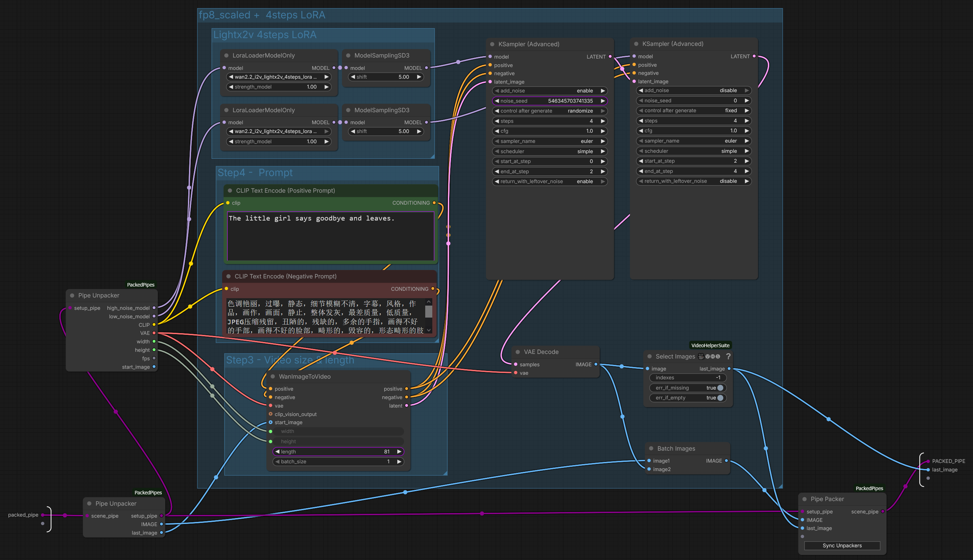The width and height of the screenshot is (973, 560).
Task: Collapse the KSampler with add_noise enable
Action: 492,44
